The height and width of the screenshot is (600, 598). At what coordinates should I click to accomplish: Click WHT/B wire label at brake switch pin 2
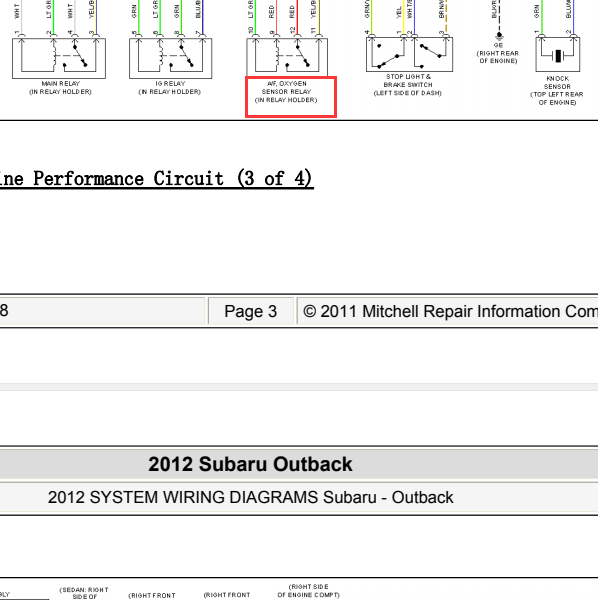coord(410,9)
